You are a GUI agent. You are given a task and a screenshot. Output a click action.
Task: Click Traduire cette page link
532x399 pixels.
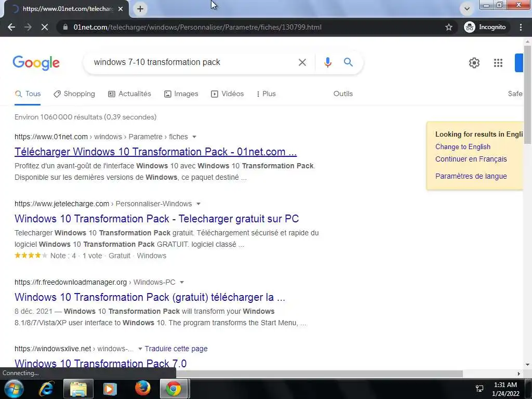tap(176, 349)
